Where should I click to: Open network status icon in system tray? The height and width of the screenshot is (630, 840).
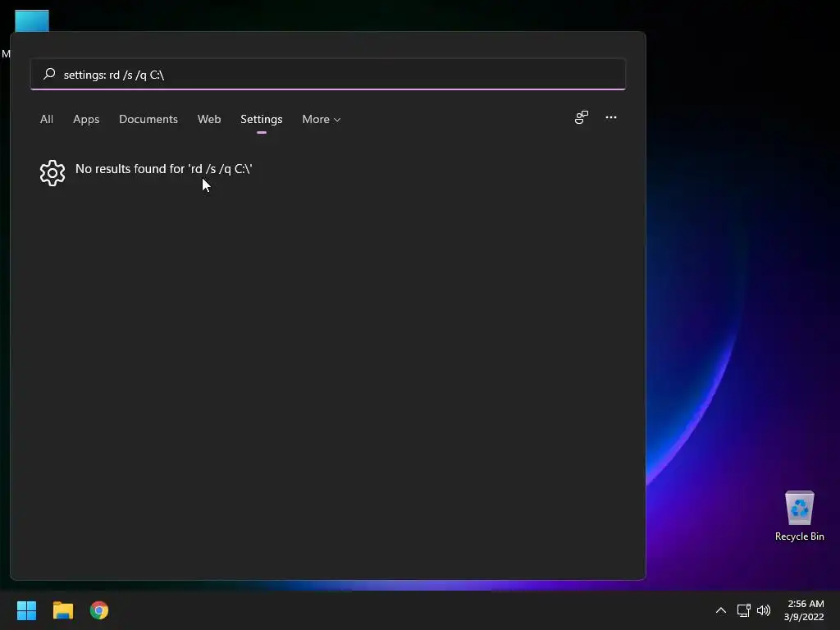coord(743,610)
